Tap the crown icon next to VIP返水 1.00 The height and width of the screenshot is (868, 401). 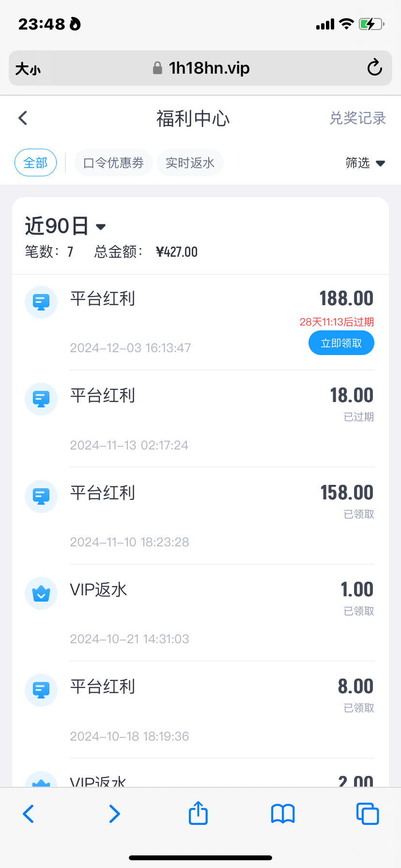(41, 593)
